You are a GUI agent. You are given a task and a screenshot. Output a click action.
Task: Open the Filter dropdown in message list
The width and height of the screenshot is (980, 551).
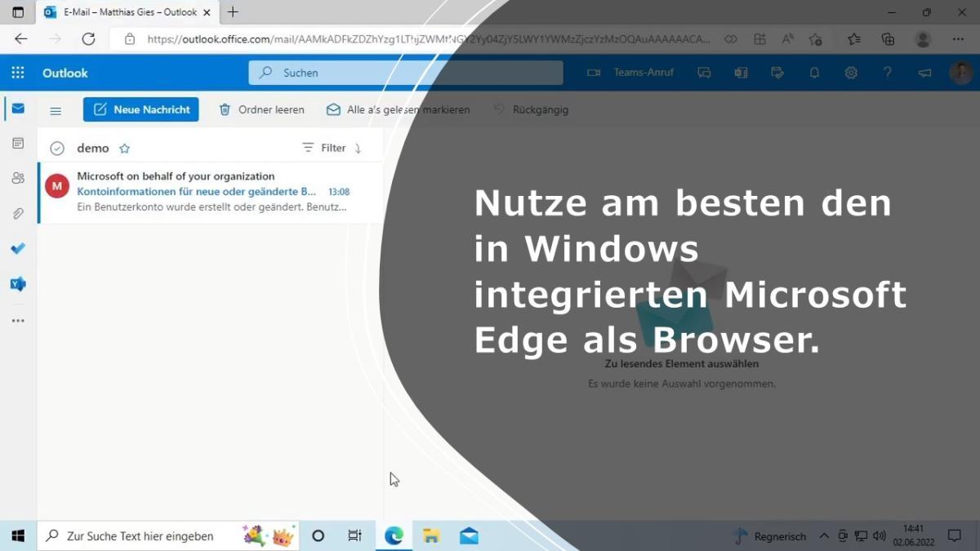point(324,149)
